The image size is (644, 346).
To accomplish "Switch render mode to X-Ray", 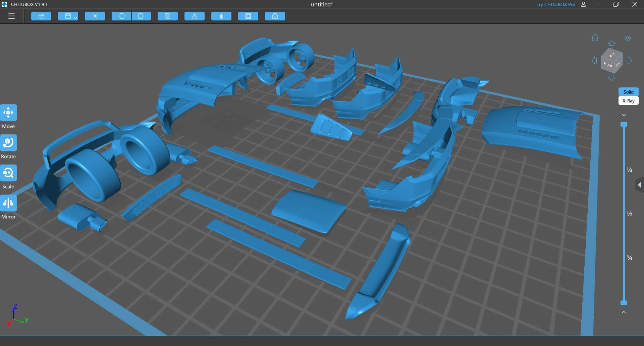I will (628, 101).
